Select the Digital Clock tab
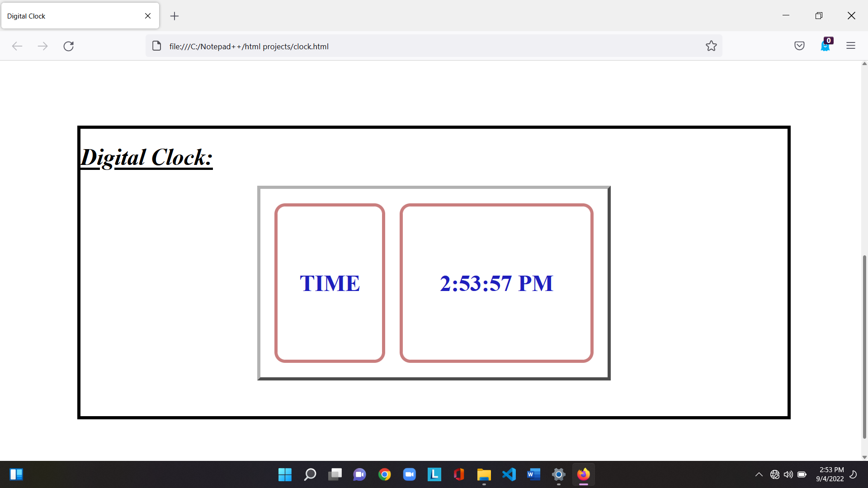The width and height of the screenshot is (868, 488). click(80, 16)
